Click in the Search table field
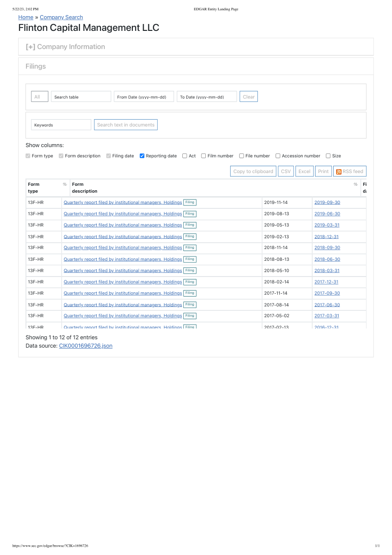This screenshot has height=555, width=392. click(x=81, y=97)
